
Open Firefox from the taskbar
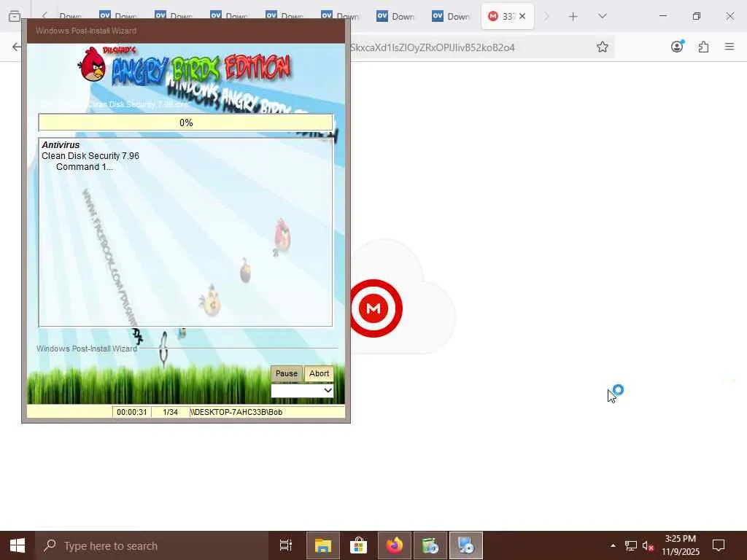click(395, 545)
